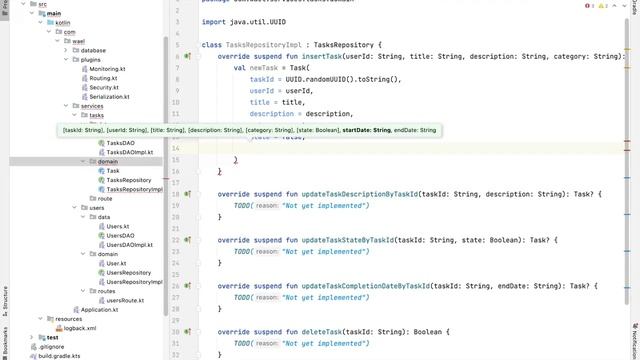This screenshot has height=360, width=640.
Task: Click the UsersDAO interface icon
Action: click(x=102, y=236)
